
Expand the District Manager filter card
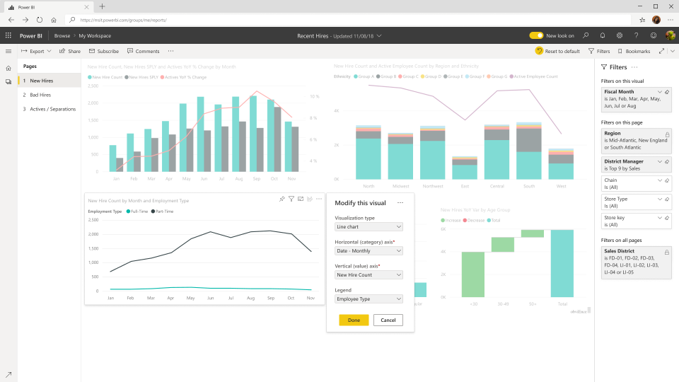(x=660, y=162)
